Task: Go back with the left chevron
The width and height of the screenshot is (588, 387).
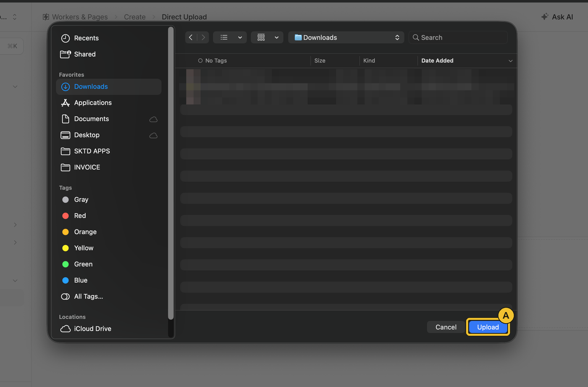Action: click(x=191, y=37)
